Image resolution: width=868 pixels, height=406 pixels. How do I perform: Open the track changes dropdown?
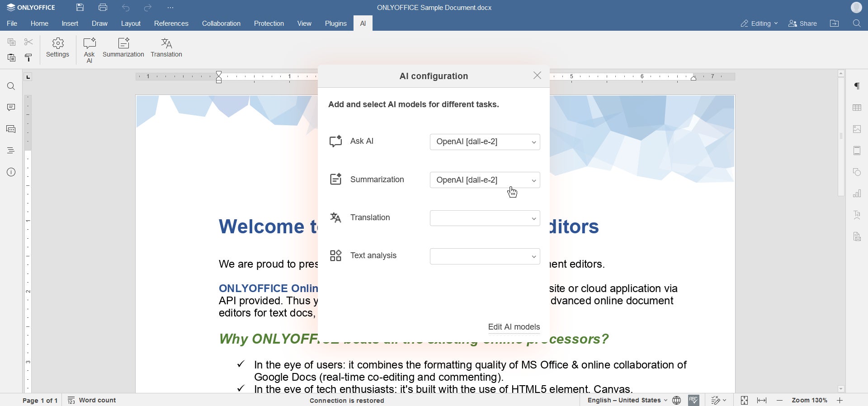pos(719,401)
